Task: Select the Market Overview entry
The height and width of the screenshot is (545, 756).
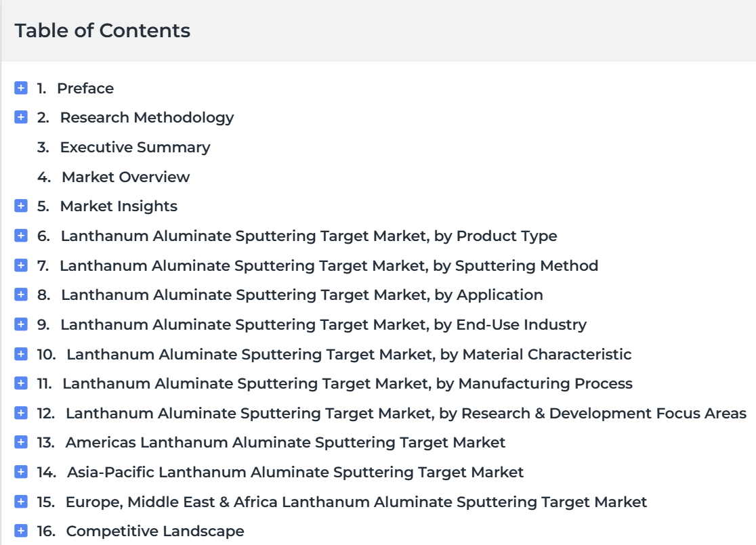Action: click(x=126, y=177)
